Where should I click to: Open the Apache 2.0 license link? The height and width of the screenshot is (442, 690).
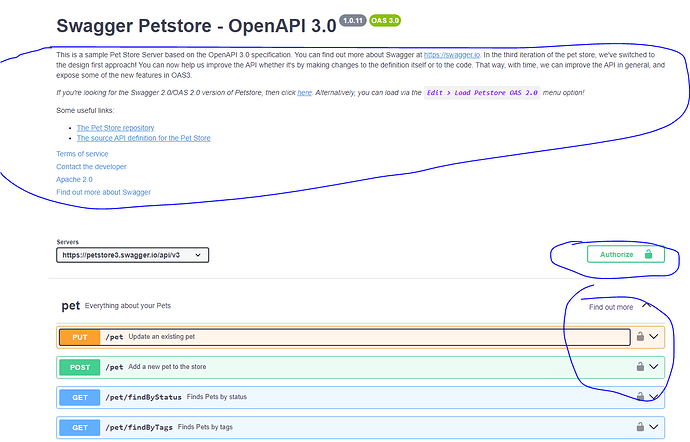(x=74, y=180)
